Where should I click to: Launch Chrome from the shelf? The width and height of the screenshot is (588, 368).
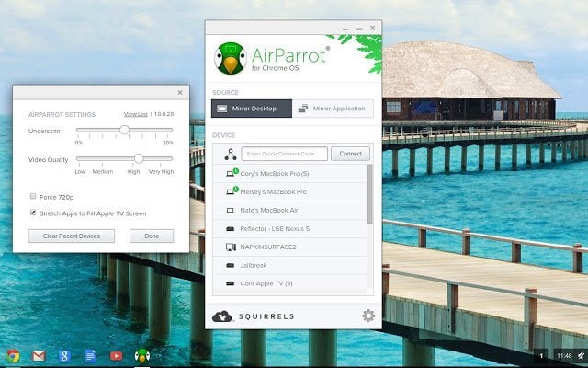tap(13, 355)
